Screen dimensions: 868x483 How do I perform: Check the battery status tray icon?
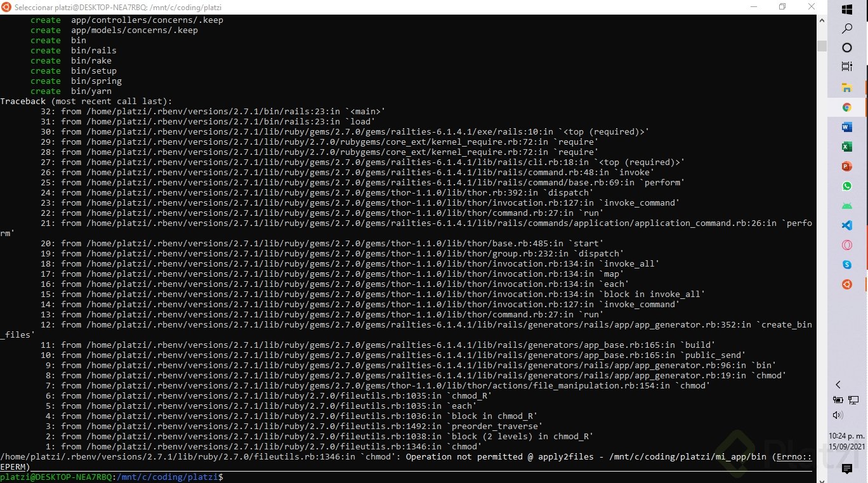point(838,400)
